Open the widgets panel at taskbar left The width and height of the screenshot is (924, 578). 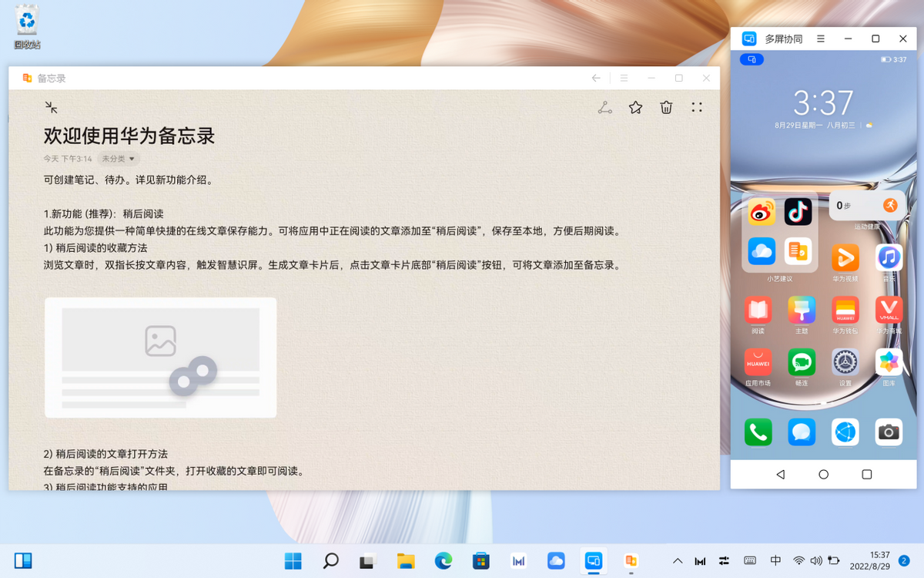pos(23,561)
